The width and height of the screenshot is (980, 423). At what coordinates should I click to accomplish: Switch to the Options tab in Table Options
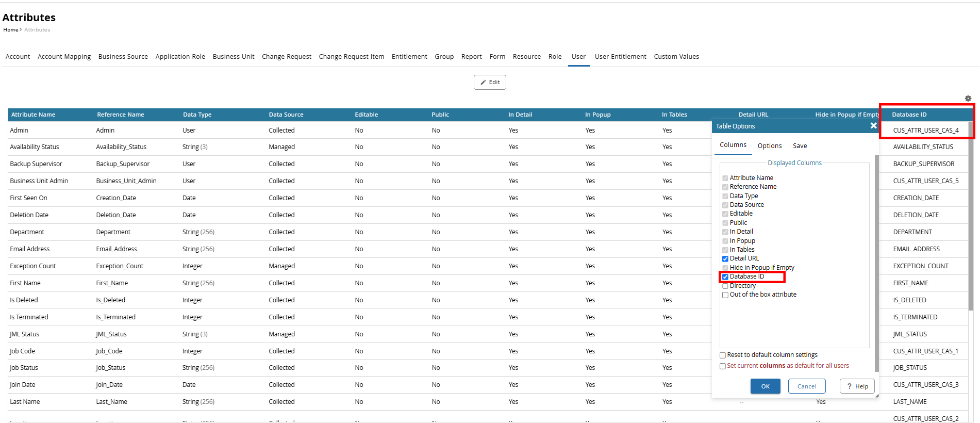769,146
